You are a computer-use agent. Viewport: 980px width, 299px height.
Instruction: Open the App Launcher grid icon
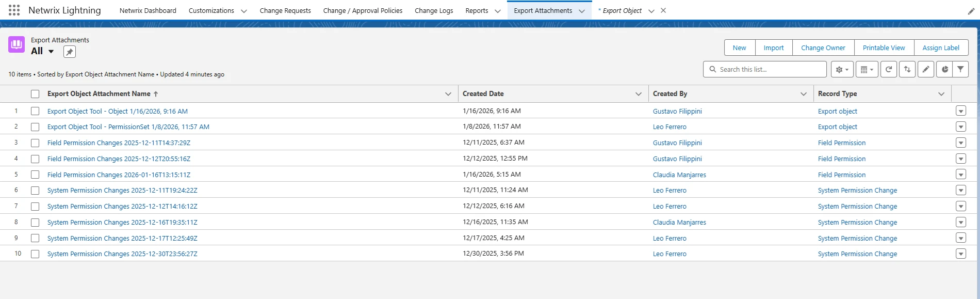click(14, 10)
